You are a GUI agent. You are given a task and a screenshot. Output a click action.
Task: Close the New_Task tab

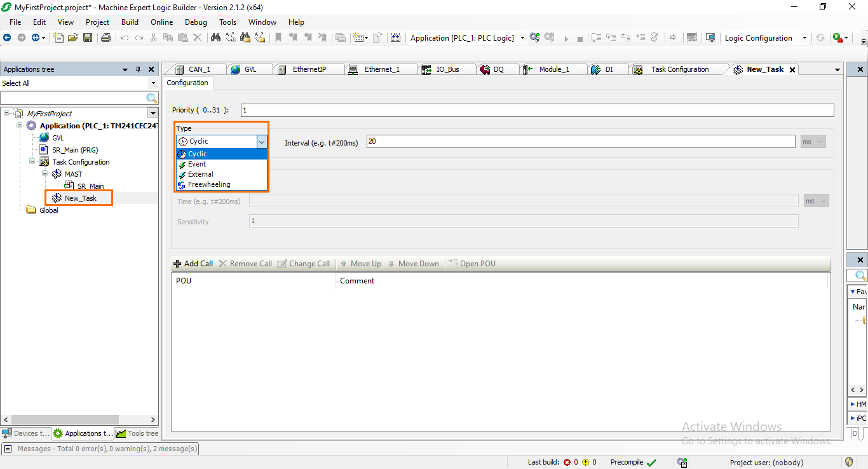click(x=792, y=70)
